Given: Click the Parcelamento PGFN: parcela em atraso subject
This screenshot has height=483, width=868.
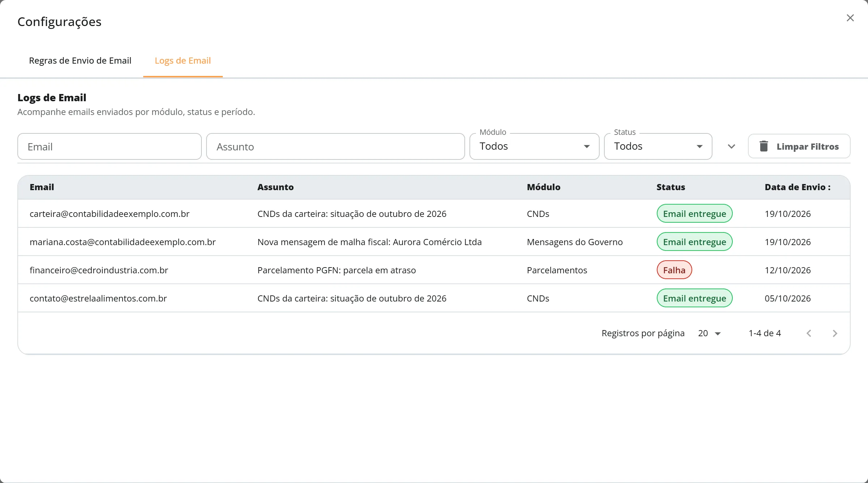Looking at the screenshot, I should 336,270.
